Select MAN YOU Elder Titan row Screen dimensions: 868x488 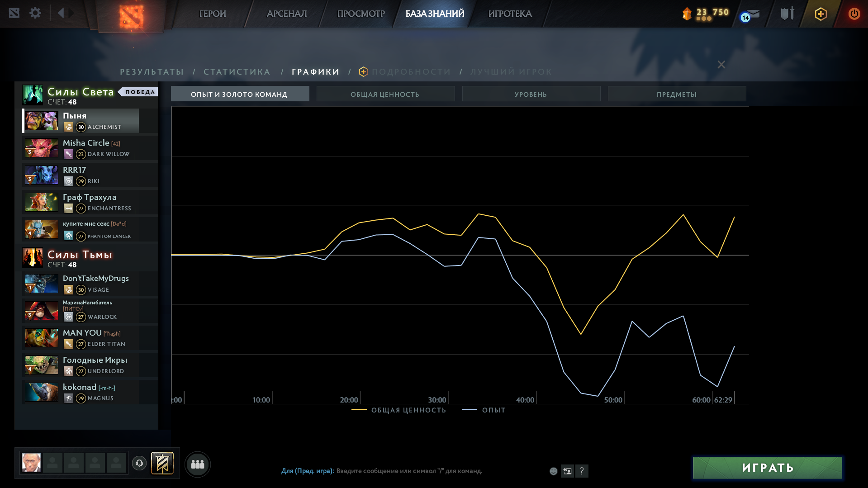click(90, 338)
